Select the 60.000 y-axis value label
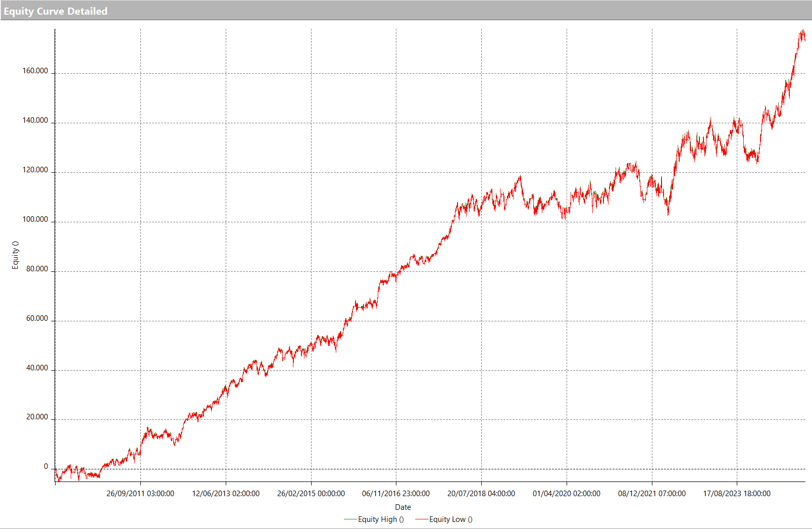The image size is (812, 529). pyautogui.click(x=37, y=319)
